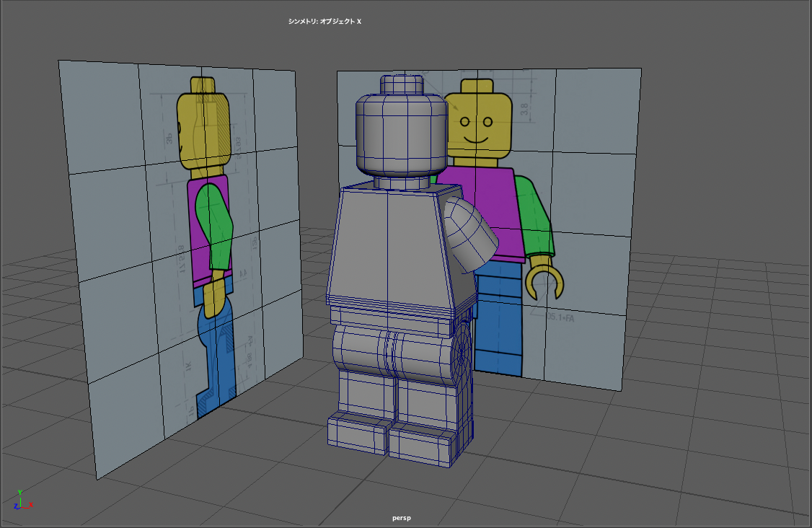Select the gray model's circular hip joint

[x=460, y=354]
